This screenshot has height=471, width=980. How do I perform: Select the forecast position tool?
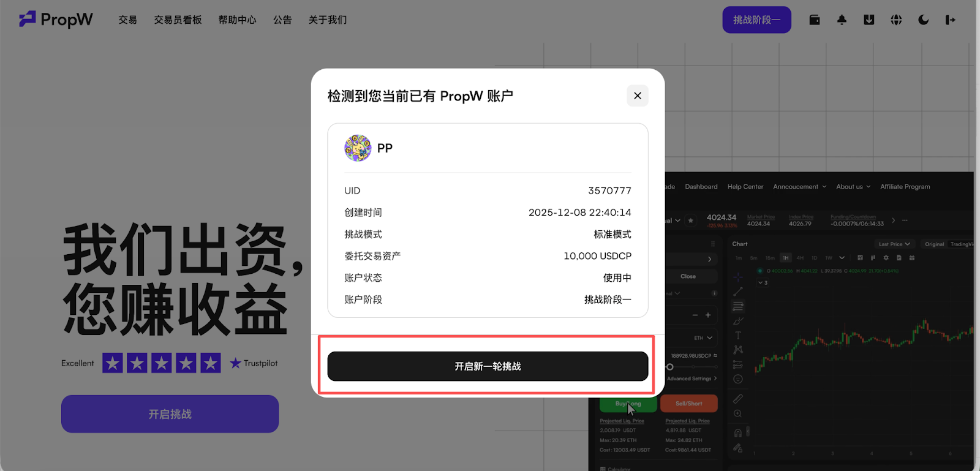coord(738,364)
